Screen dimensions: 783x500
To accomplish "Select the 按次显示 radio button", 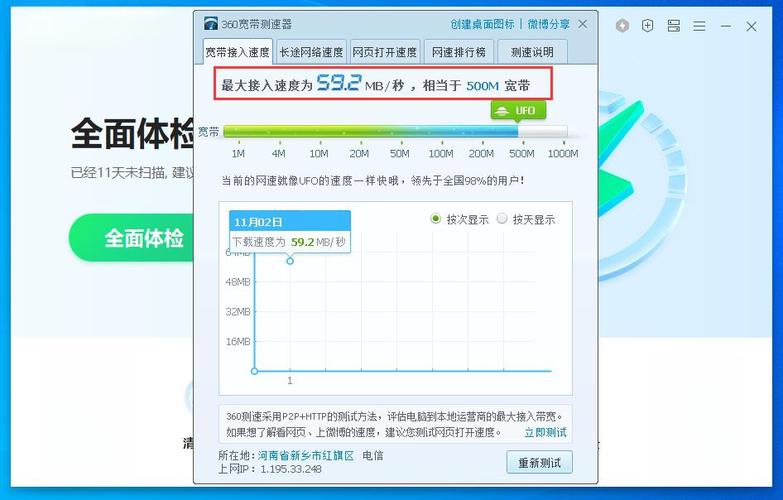I will click(x=435, y=219).
